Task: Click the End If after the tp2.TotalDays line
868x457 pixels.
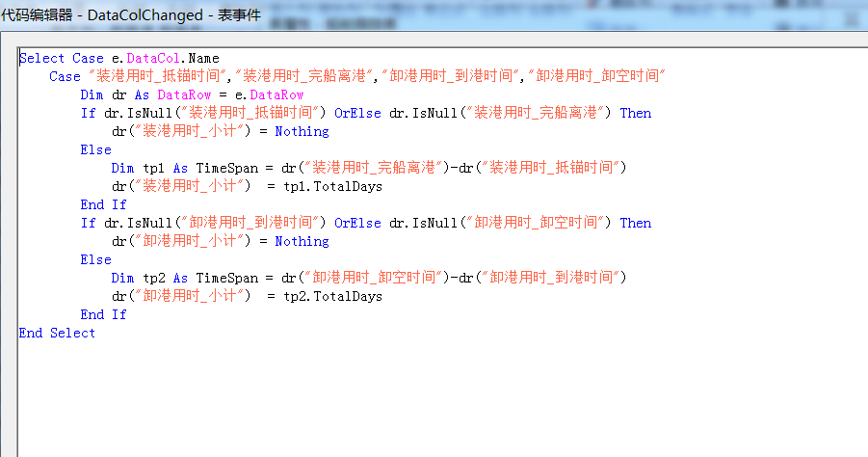Action: click(103, 314)
